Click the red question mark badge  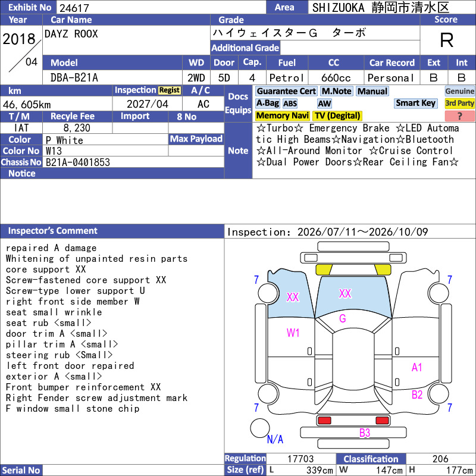click(459, 115)
